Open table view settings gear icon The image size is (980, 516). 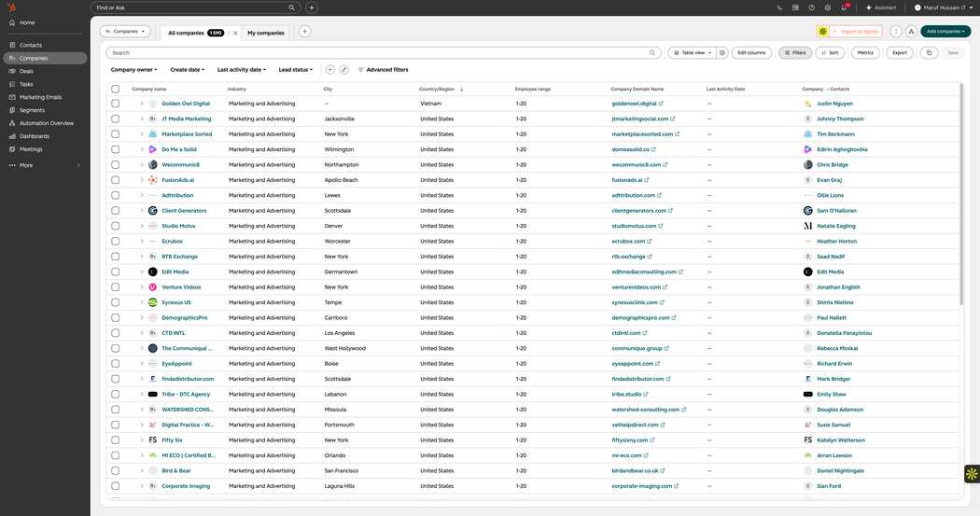pyautogui.click(x=721, y=52)
